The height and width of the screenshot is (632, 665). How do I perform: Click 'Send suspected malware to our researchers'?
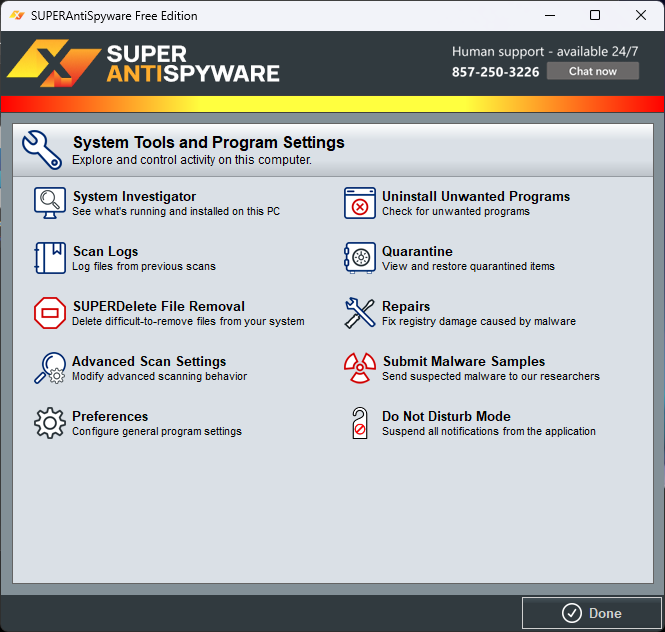pyautogui.click(x=491, y=376)
